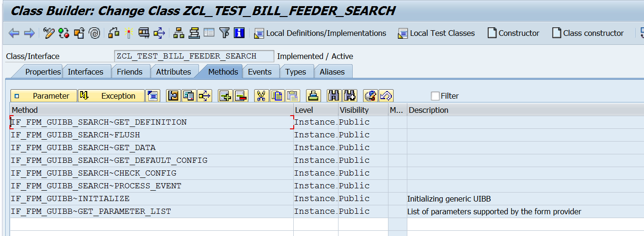Click the blue information icon

239,33
